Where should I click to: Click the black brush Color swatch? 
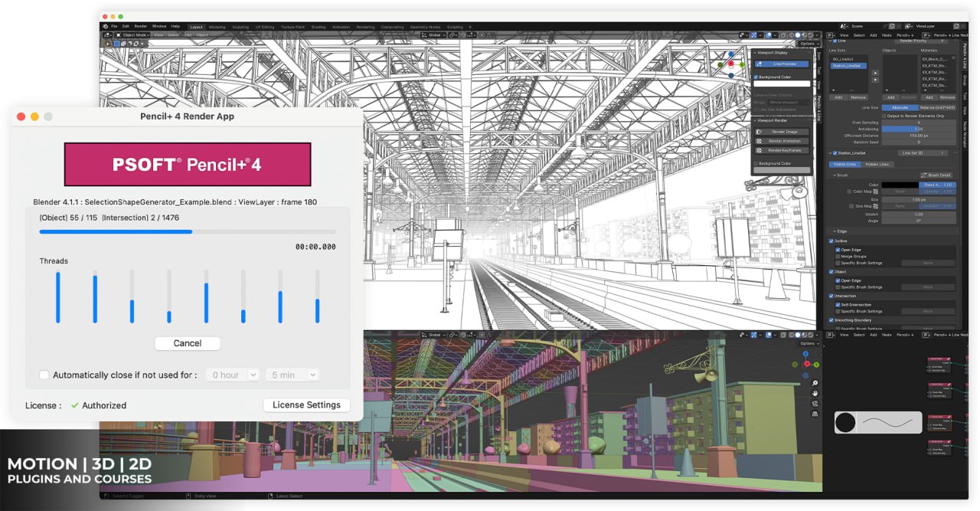[x=900, y=185]
